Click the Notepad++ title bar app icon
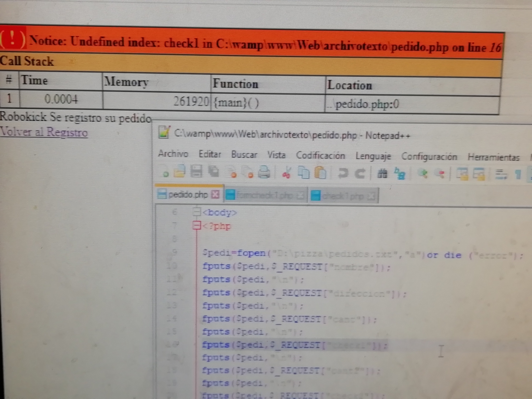This screenshot has height=399, width=532. coord(164,132)
